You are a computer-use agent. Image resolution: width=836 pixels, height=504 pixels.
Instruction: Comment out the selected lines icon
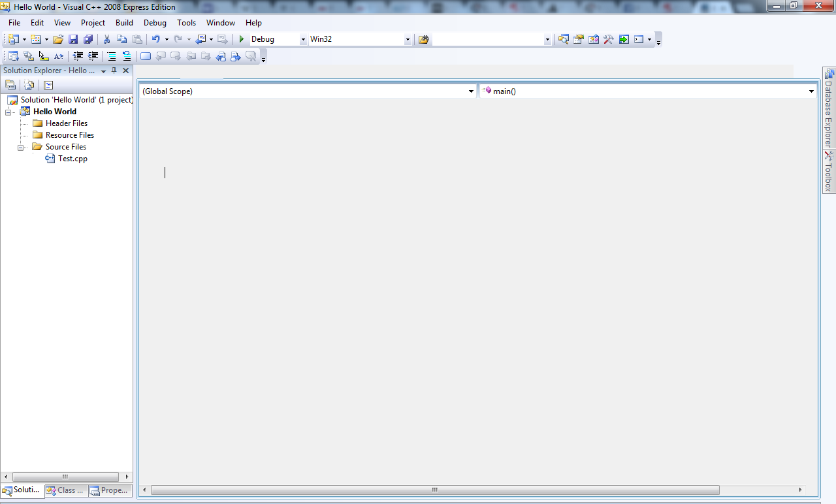point(112,56)
